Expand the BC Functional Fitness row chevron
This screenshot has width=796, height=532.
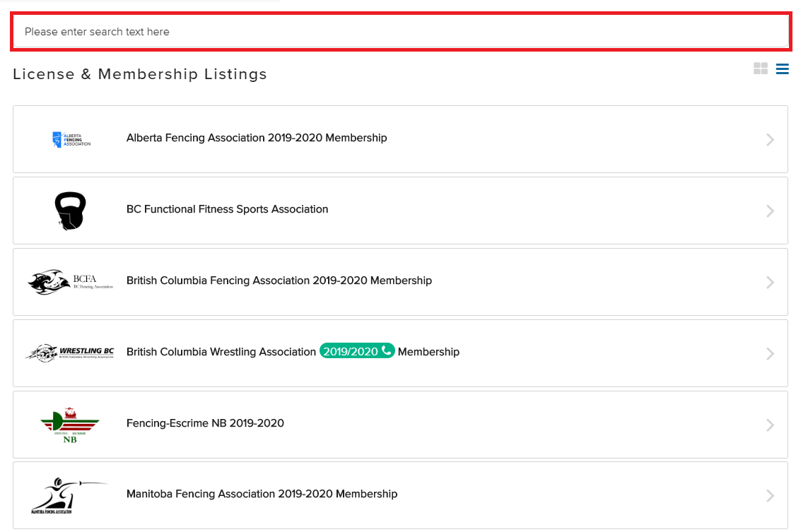[x=770, y=211]
